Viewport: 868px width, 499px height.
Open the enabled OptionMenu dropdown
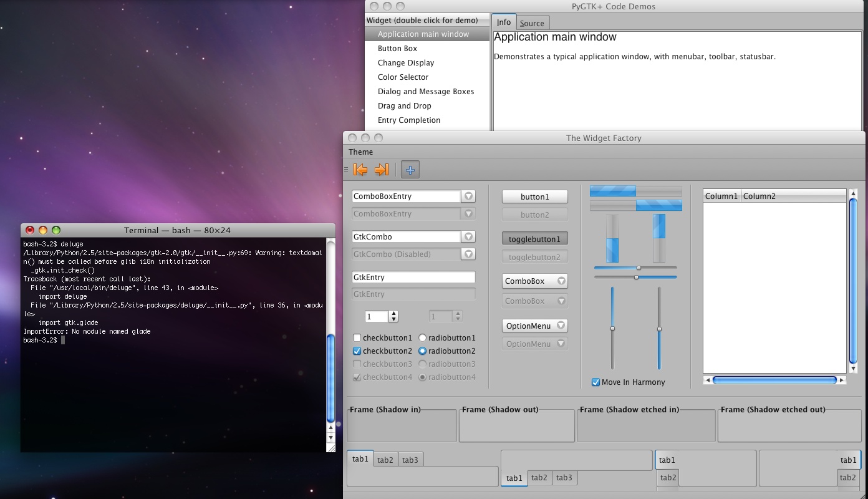click(534, 326)
